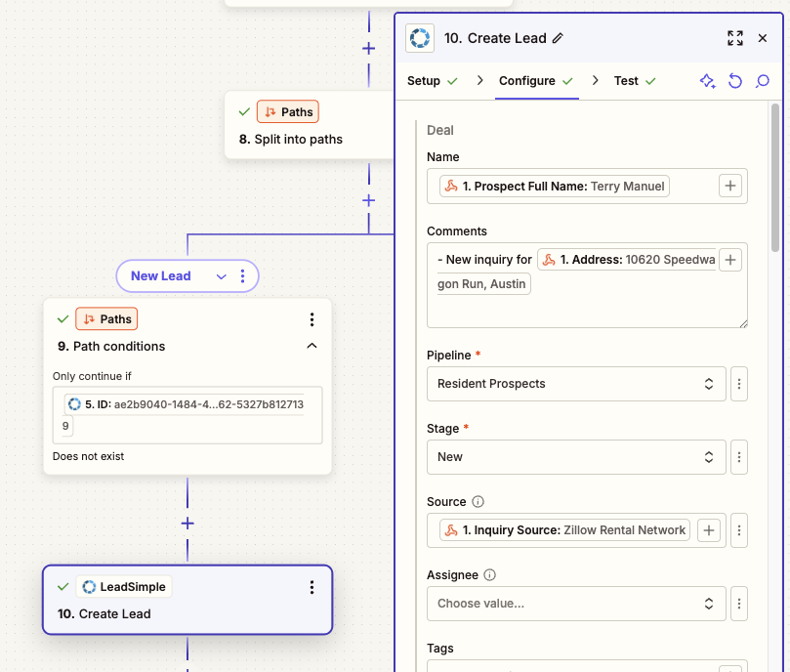Expand the New Lead path dropdown arrow

[x=222, y=276]
